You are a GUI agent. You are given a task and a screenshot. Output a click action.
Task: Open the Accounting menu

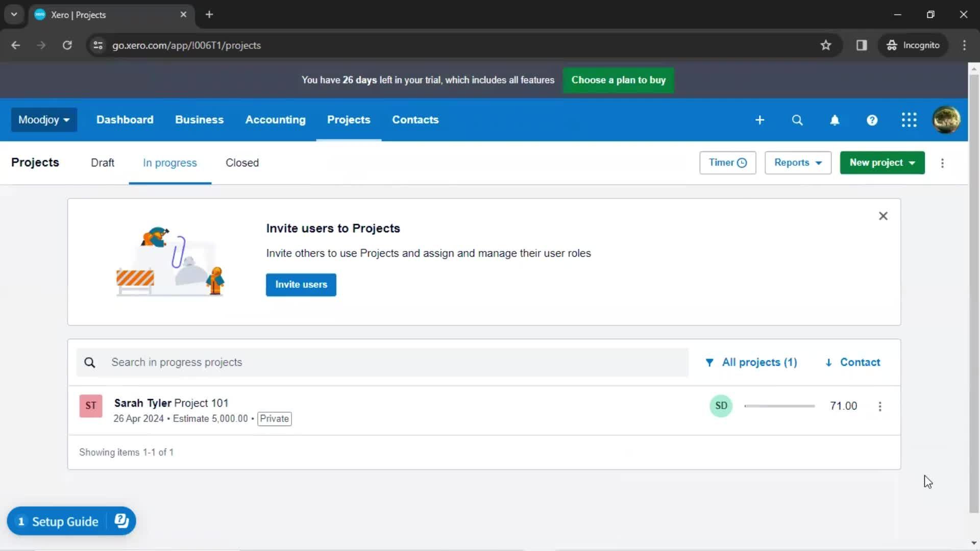(275, 120)
